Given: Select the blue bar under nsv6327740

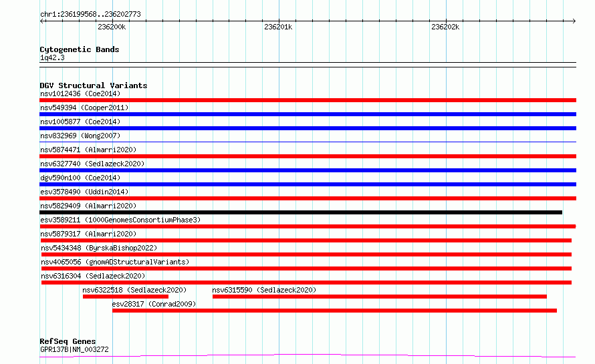Looking at the screenshot, I should (x=308, y=170).
